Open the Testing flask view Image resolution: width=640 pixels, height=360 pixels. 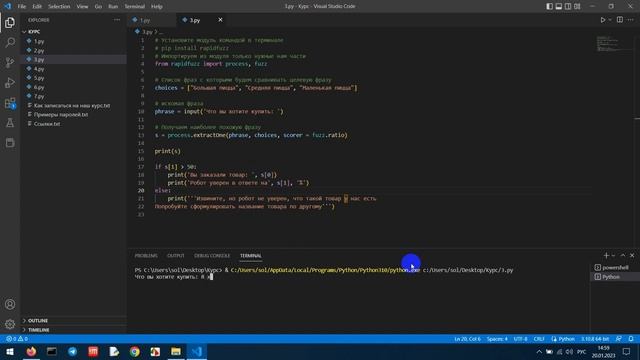click(10, 122)
